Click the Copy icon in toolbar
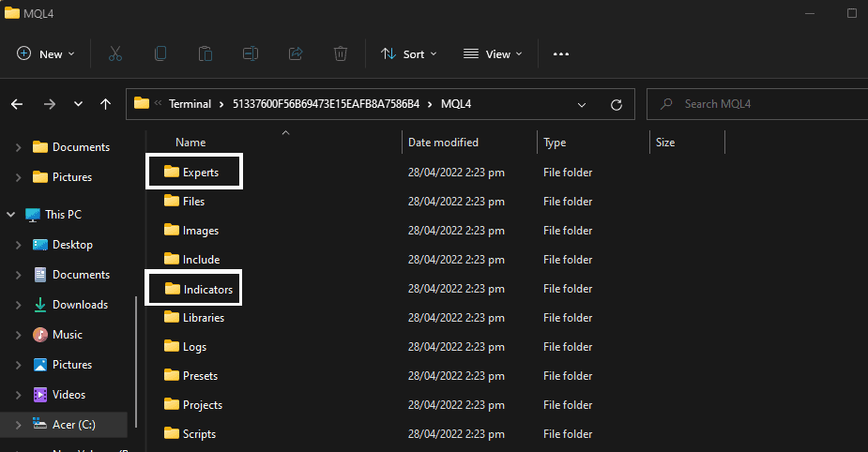868x452 pixels. pos(160,53)
